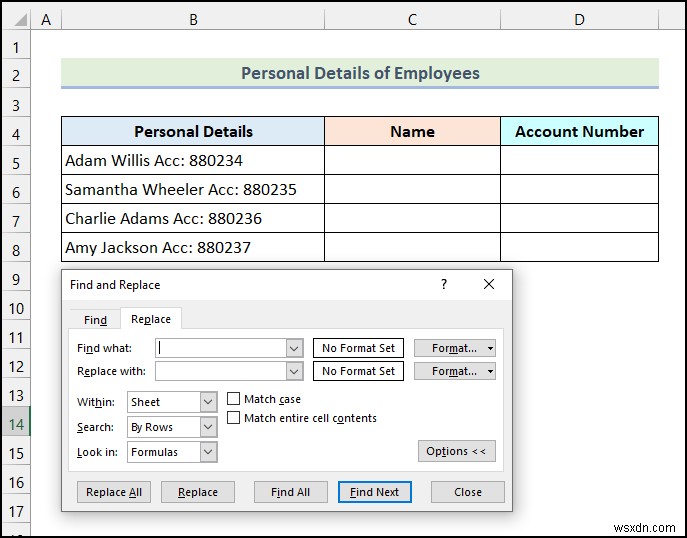Click the Help question mark in Find and Replace
The height and width of the screenshot is (538, 687).
[444, 284]
